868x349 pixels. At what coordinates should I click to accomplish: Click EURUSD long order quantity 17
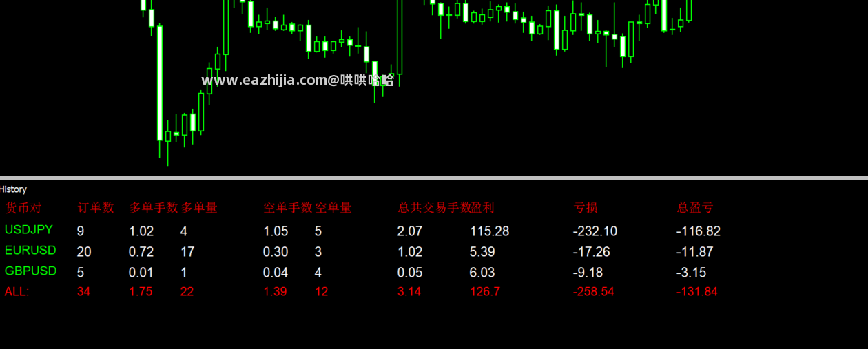click(187, 252)
